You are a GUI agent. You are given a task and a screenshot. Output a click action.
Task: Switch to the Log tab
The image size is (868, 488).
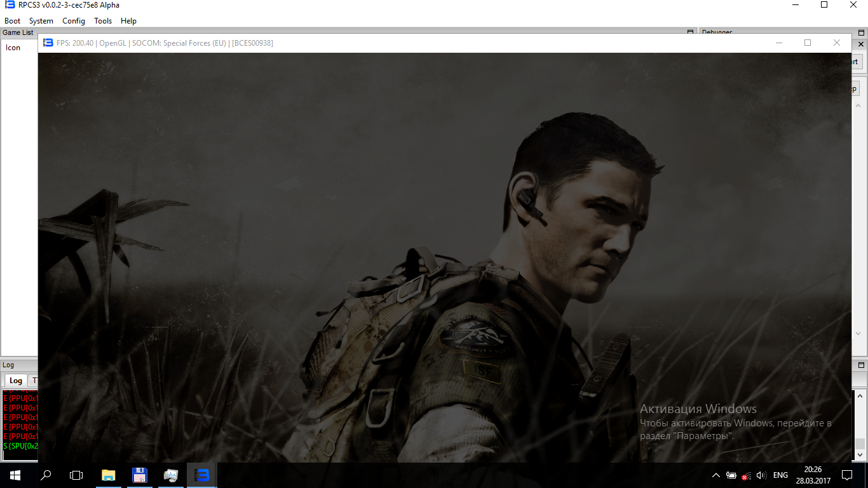pos(15,381)
